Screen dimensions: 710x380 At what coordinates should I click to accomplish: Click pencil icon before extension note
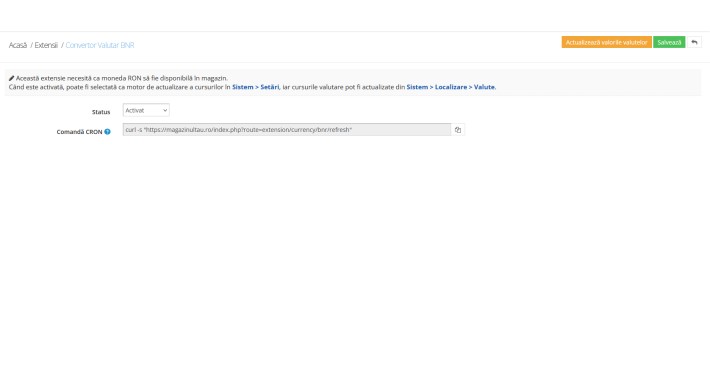click(x=11, y=78)
